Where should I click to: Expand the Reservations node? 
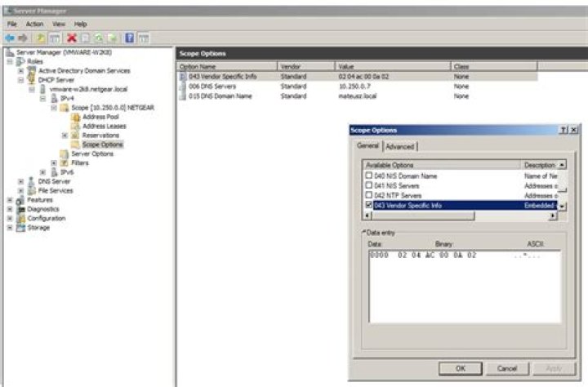[x=65, y=135]
